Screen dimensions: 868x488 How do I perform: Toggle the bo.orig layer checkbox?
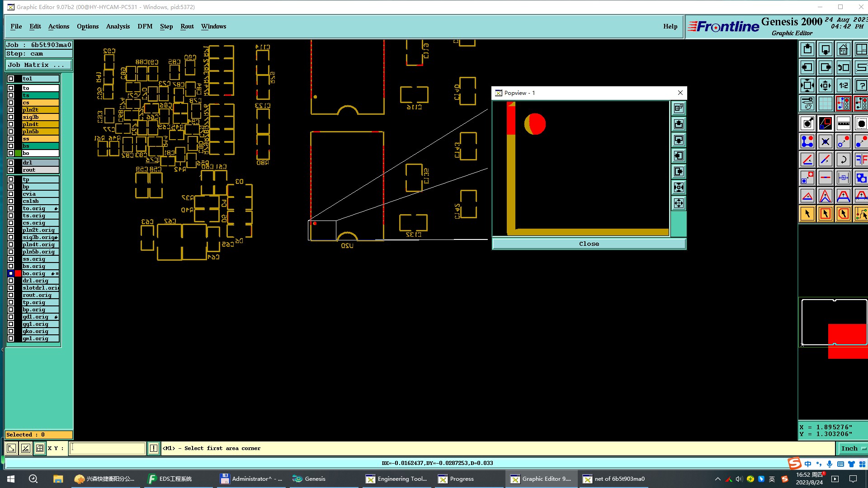11,273
